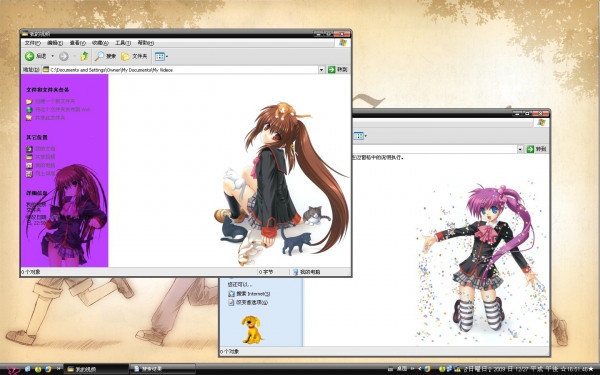Open the Tools (工具) menu
Image resolution: width=600 pixels, height=375 pixels.
123,43
